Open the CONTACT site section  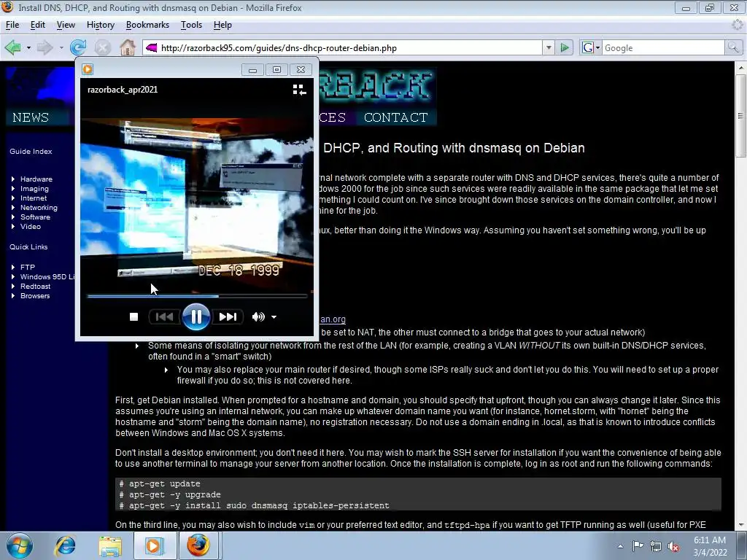[x=396, y=117]
